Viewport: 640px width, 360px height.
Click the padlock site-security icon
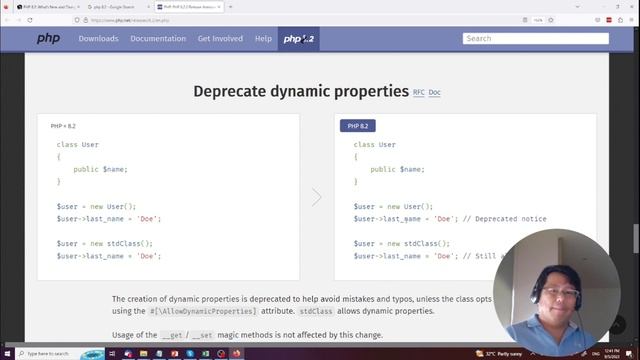pos(86,20)
